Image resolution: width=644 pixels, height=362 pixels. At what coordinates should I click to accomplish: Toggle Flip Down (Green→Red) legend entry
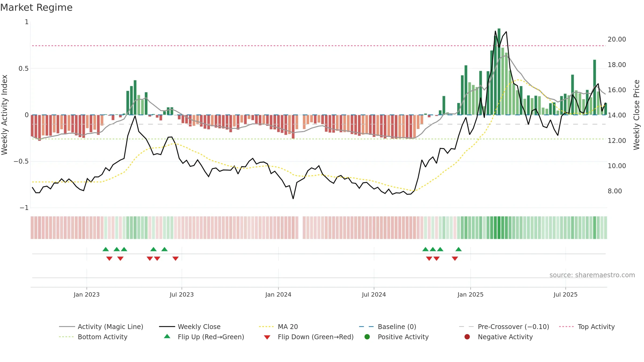coord(309,337)
